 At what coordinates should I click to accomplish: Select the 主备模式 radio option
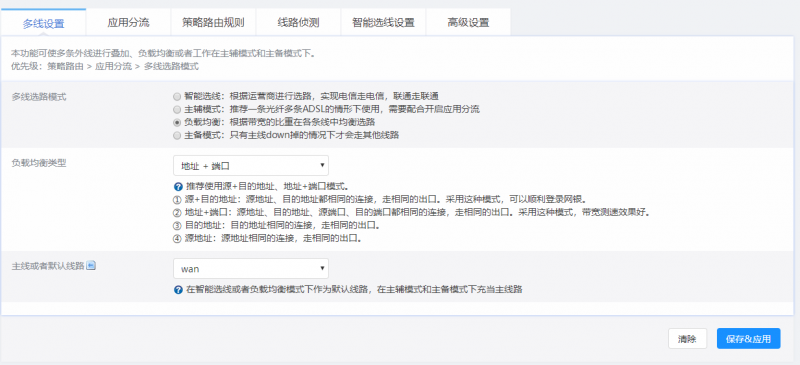[x=177, y=136]
